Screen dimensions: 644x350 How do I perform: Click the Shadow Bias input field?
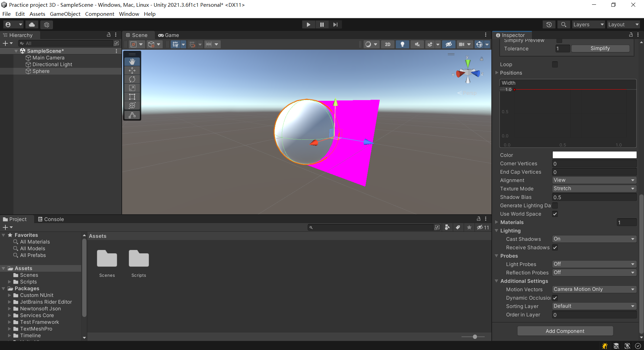594,197
